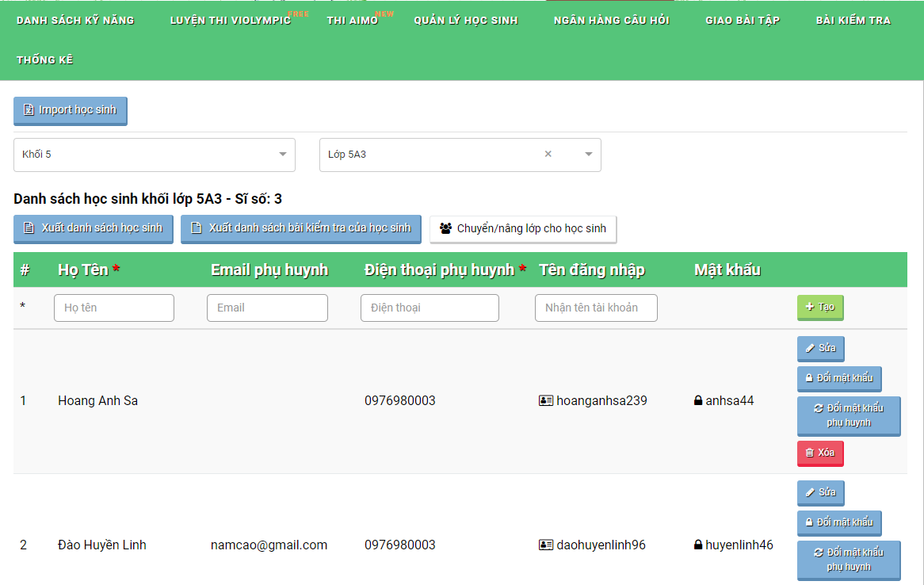Image resolution: width=924 pixels, height=585 pixels.
Task: Click ID card icon beside hoanganhsa239
Action: [545, 401]
